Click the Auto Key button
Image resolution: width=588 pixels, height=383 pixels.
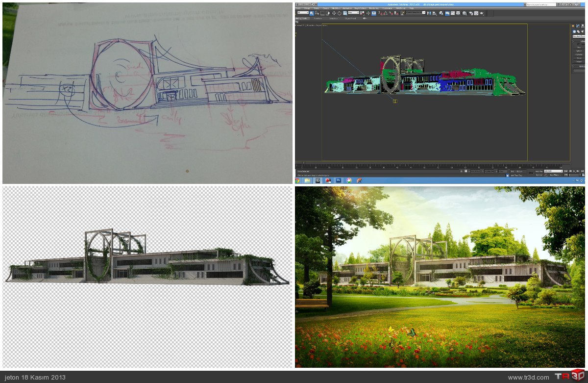click(x=539, y=171)
